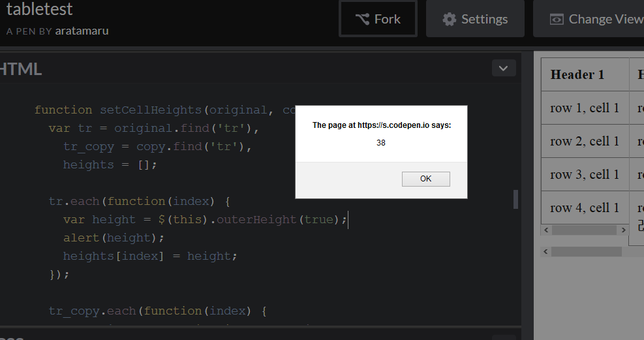This screenshot has width=644, height=340.
Task: Click the left arrow of the lower preview scrollbar
Action: [x=546, y=251]
